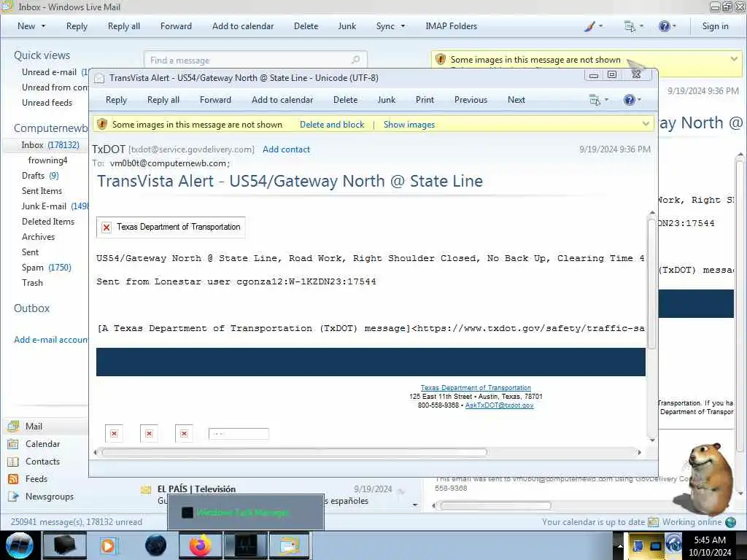The width and height of the screenshot is (747, 560).
Task: Click the broken Texas Department of Transportation image
Action: [171, 227]
